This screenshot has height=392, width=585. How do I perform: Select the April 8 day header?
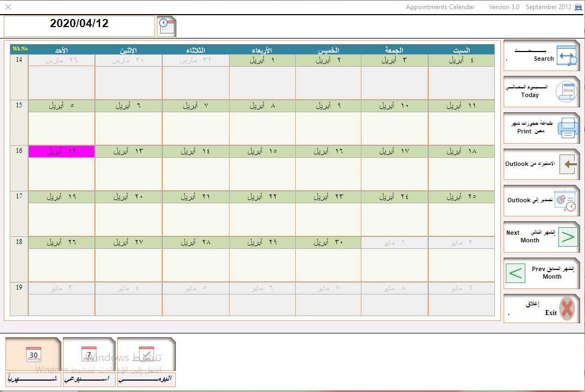pos(262,106)
